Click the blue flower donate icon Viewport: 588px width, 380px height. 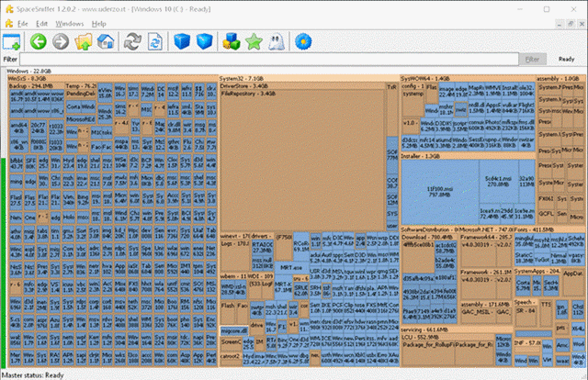tap(303, 41)
